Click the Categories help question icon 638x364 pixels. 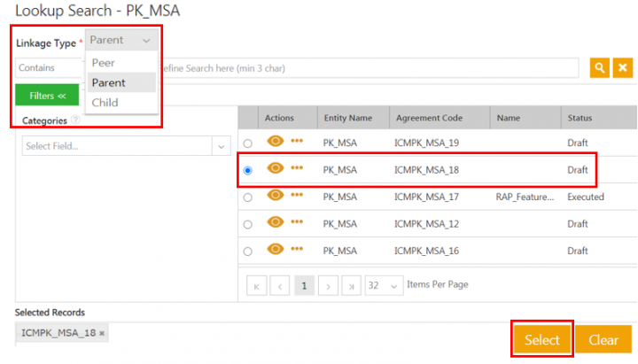point(75,120)
